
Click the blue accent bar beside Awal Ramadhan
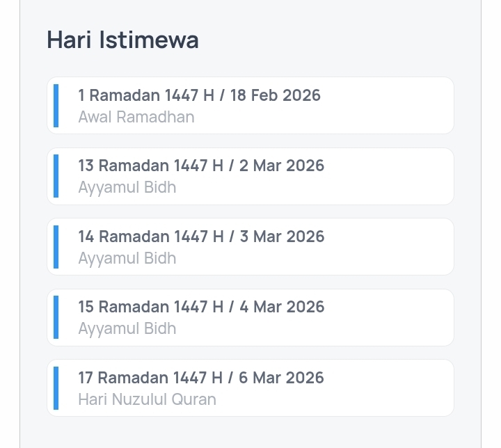(56, 106)
